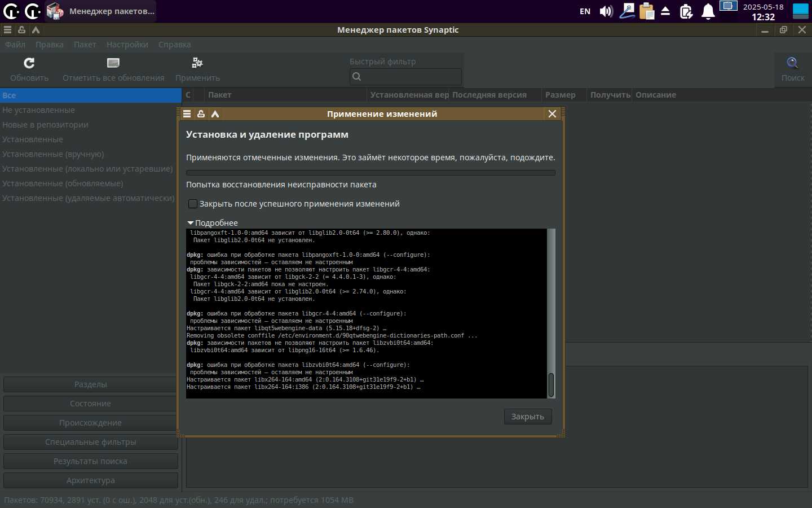Screen dimensions: 812x508
Task: Click Mark All Upgrades (Отметить все обновления) icon
Action: (x=113, y=63)
